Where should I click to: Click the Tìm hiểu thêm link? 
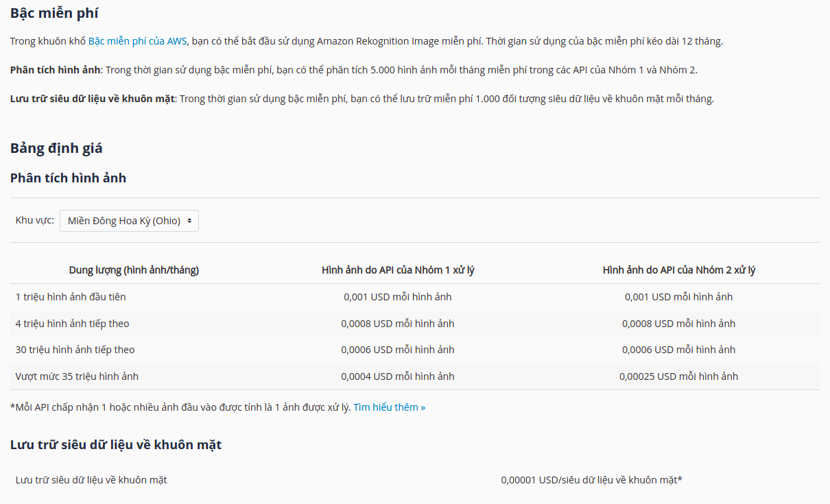389,407
